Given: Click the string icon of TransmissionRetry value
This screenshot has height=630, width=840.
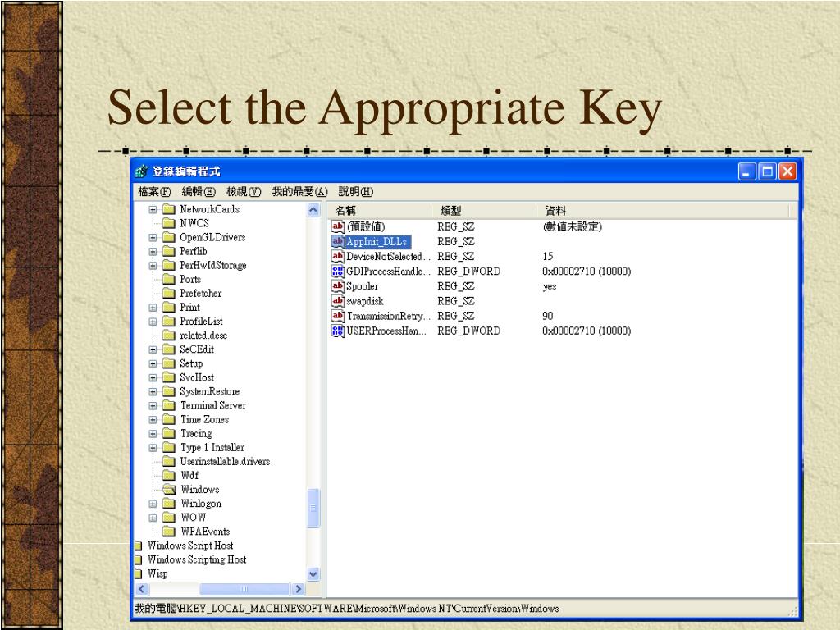Looking at the screenshot, I should coord(338,316).
